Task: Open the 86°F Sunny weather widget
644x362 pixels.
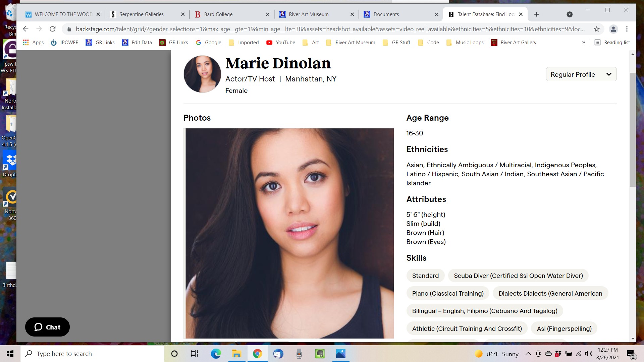Action: [x=496, y=354]
